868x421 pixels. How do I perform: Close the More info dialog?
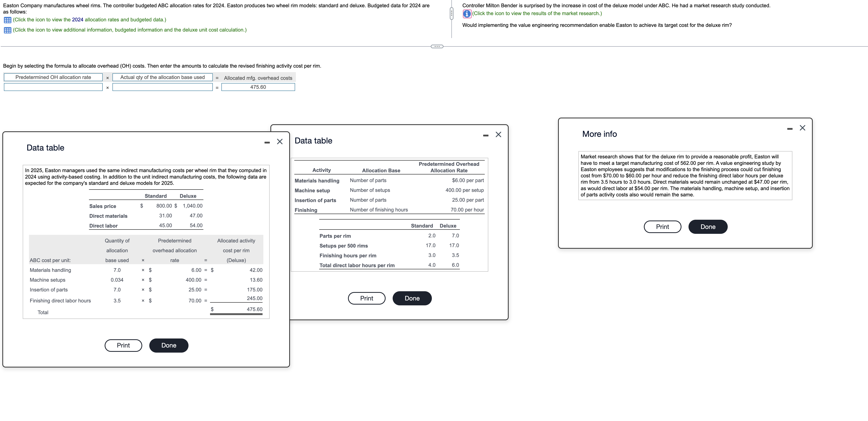click(802, 128)
